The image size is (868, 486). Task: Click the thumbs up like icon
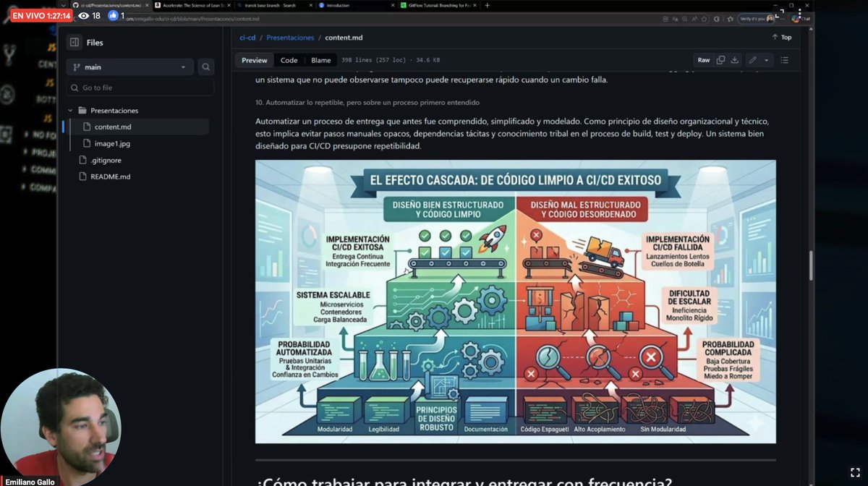(x=113, y=15)
